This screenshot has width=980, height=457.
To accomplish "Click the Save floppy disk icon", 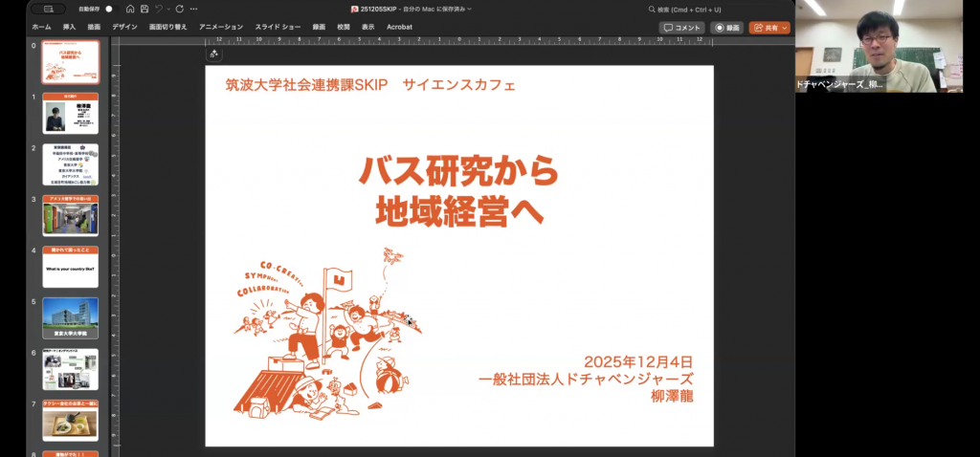I will point(143,9).
